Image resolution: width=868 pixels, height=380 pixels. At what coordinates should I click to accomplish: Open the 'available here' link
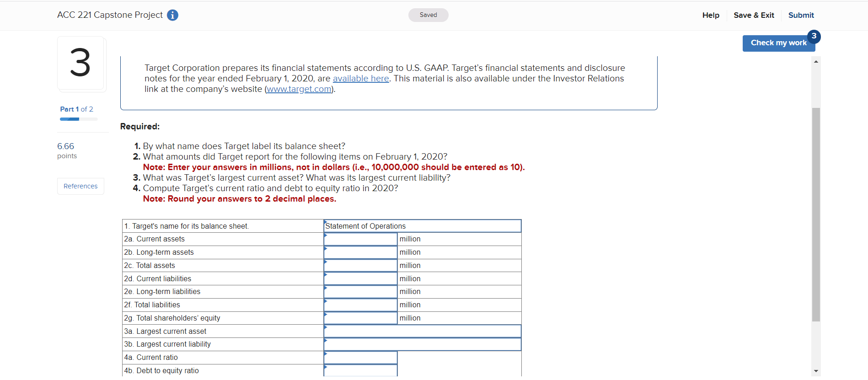[x=361, y=79]
